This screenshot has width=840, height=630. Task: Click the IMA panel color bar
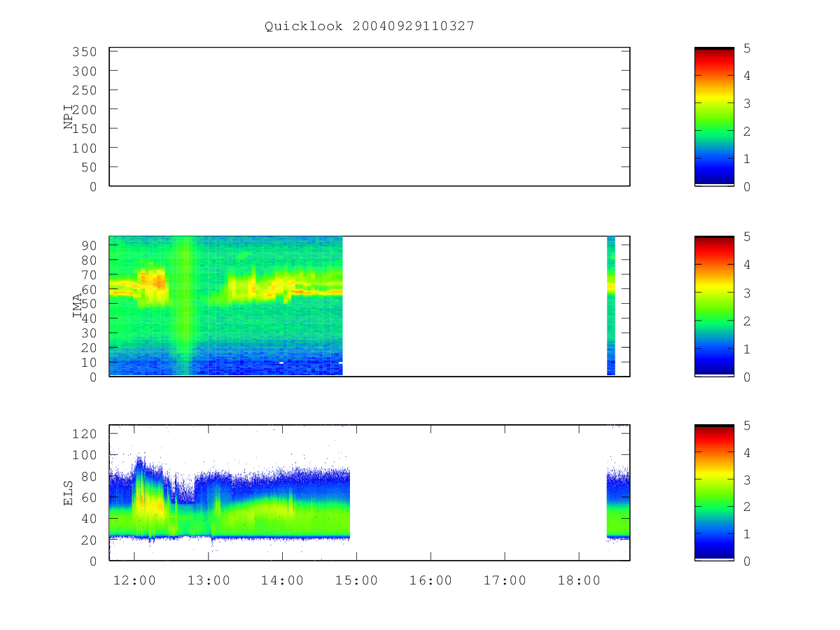click(x=714, y=306)
